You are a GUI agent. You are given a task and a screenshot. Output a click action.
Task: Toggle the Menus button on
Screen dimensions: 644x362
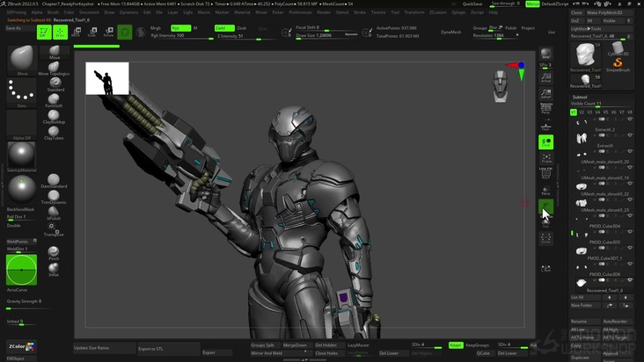pyautogui.click(x=532, y=4)
